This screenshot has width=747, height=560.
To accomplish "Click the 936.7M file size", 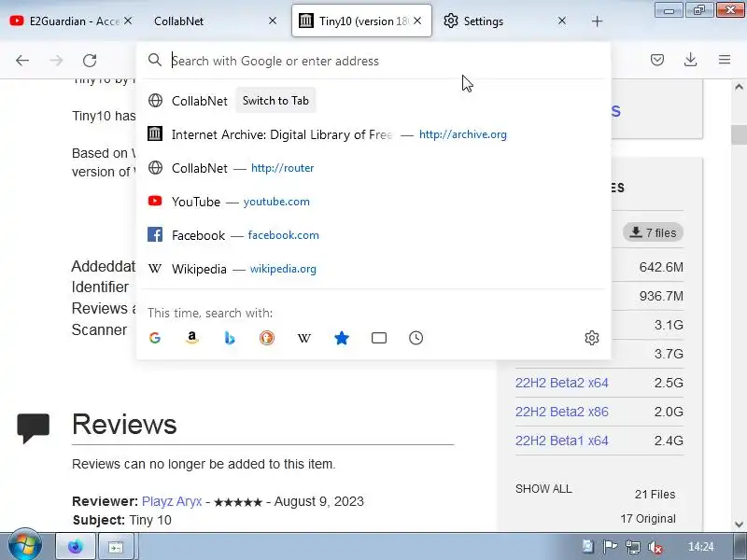I will tap(661, 296).
